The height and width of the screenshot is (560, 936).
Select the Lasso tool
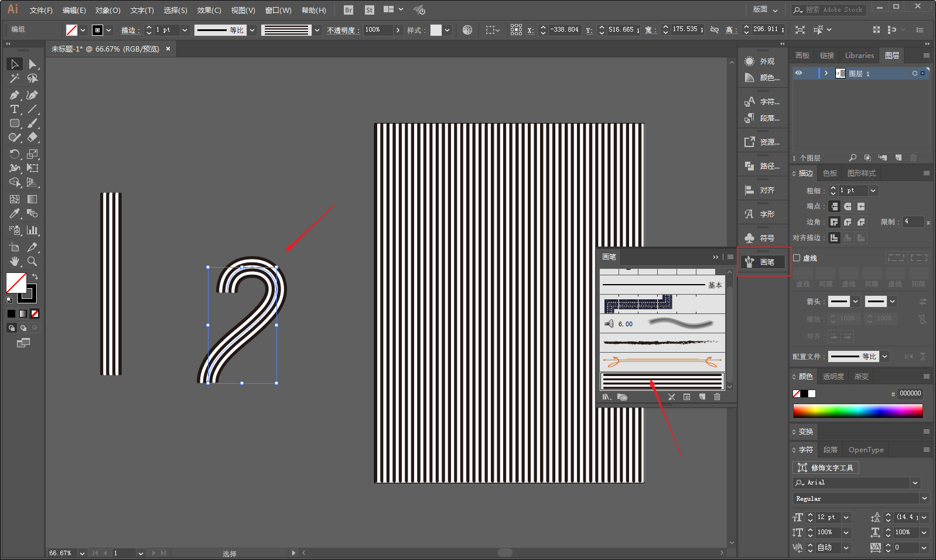click(x=33, y=78)
